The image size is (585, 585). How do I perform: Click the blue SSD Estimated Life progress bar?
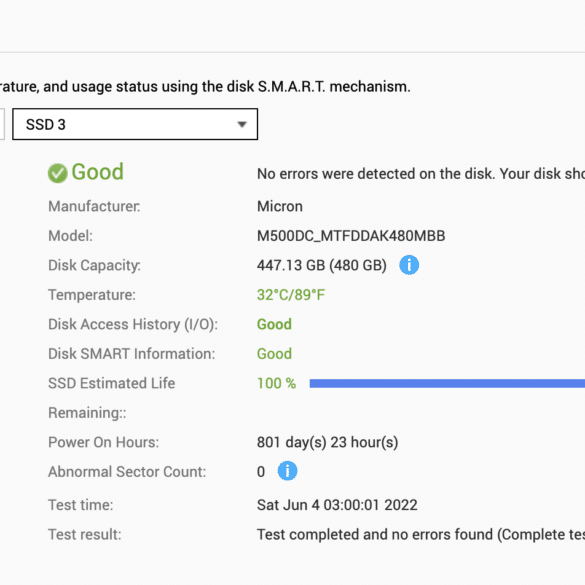(447, 383)
